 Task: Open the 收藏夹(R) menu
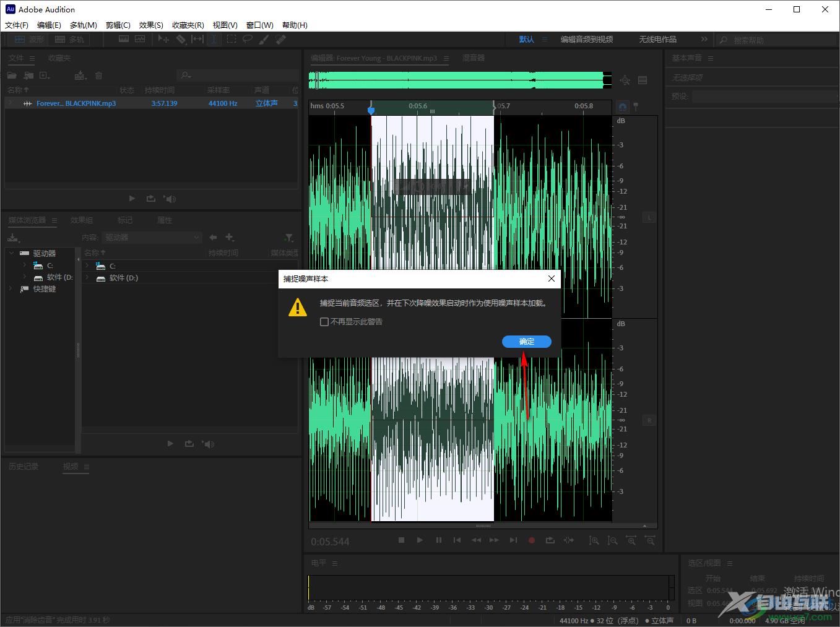click(x=188, y=25)
